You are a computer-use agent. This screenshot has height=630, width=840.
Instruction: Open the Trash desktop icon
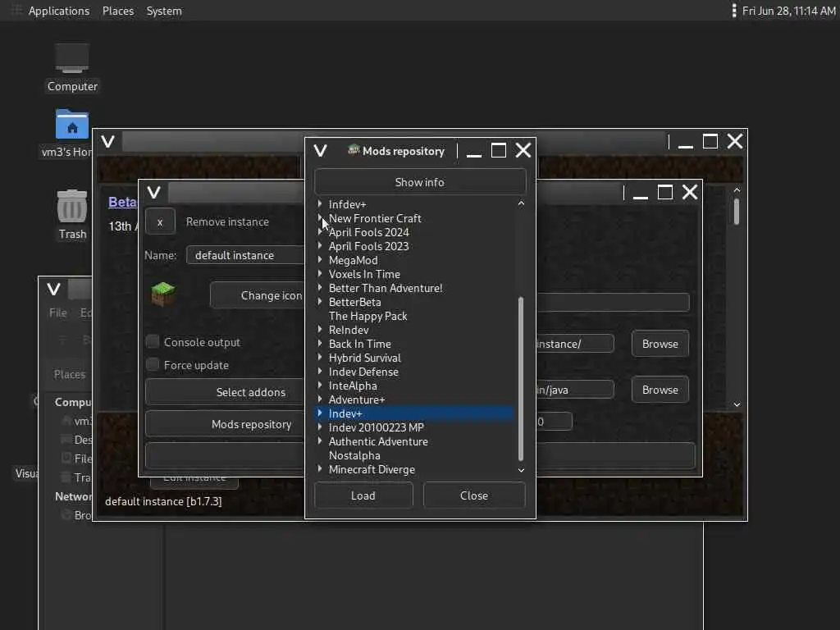coord(72,206)
